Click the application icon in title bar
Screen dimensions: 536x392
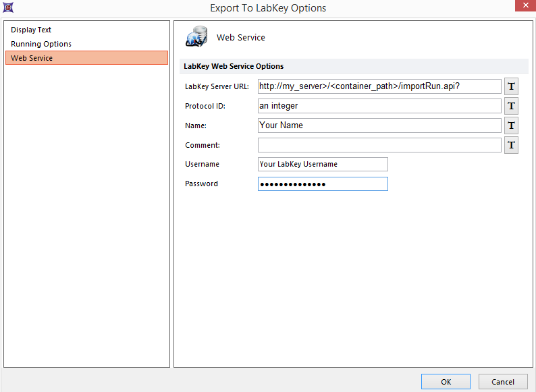click(x=7, y=8)
